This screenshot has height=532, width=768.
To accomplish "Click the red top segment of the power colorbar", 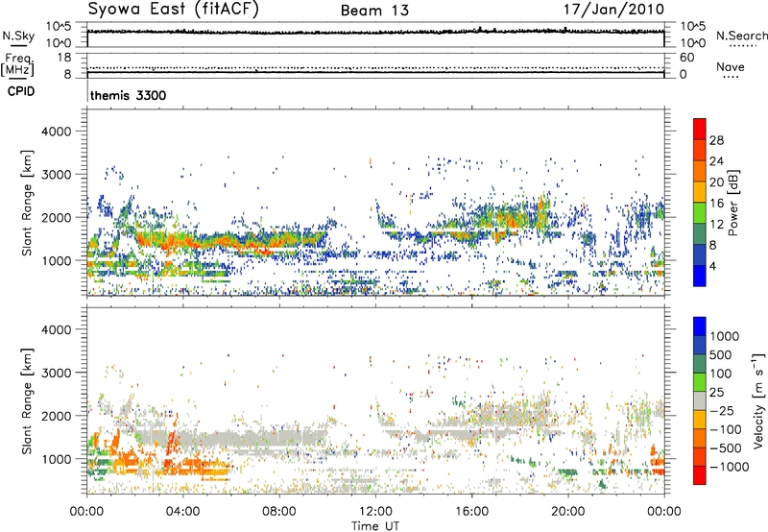I will pos(700,129).
